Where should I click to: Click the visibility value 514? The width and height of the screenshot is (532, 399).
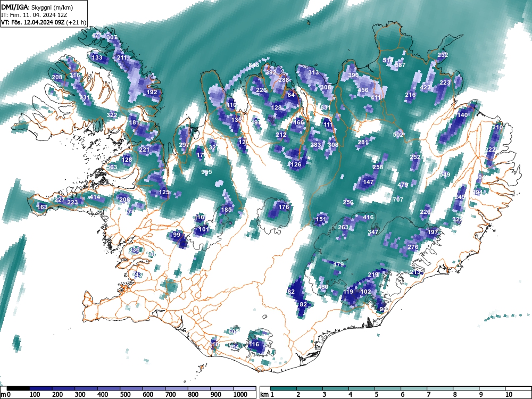tap(388, 60)
